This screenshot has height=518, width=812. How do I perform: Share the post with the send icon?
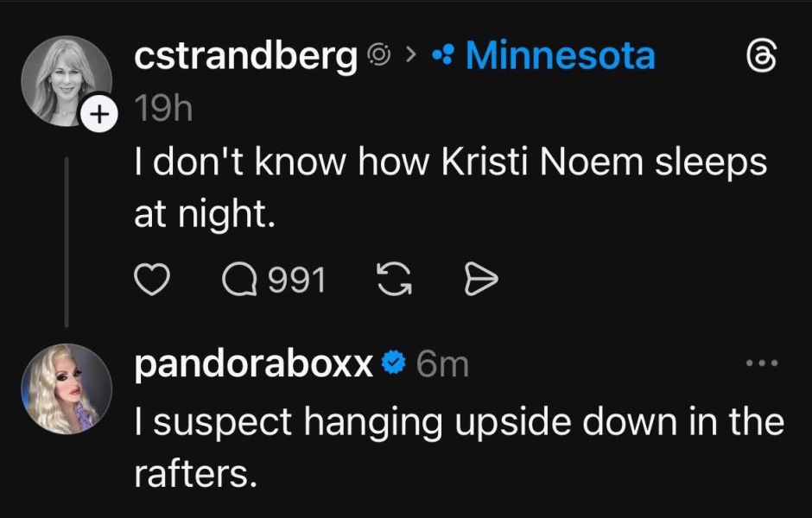[481, 279]
